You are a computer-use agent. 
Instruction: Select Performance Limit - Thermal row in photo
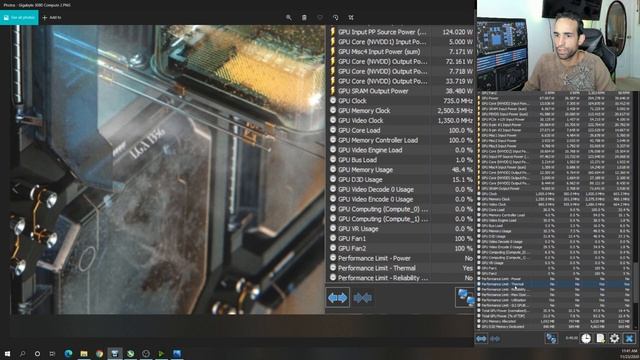[x=400, y=268]
